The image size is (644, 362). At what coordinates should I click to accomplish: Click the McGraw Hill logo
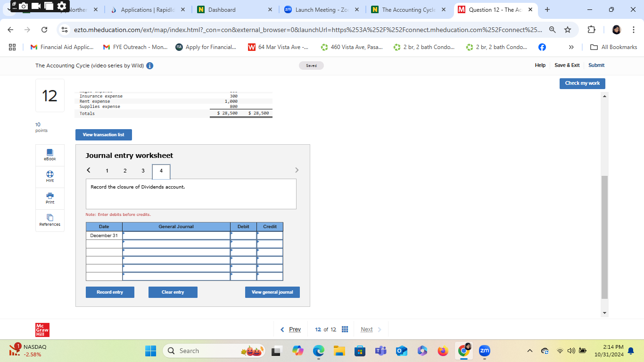click(x=41, y=329)
